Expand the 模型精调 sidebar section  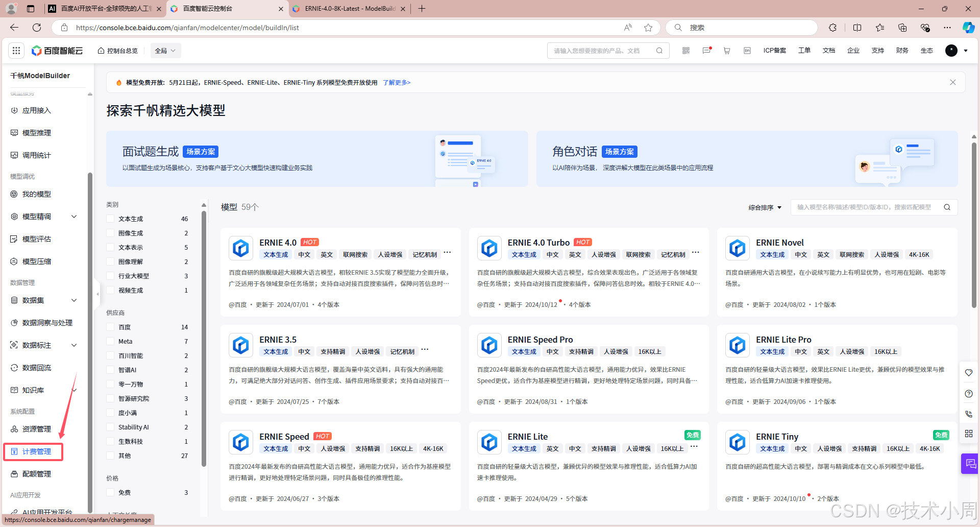click(x=74, y=217)
